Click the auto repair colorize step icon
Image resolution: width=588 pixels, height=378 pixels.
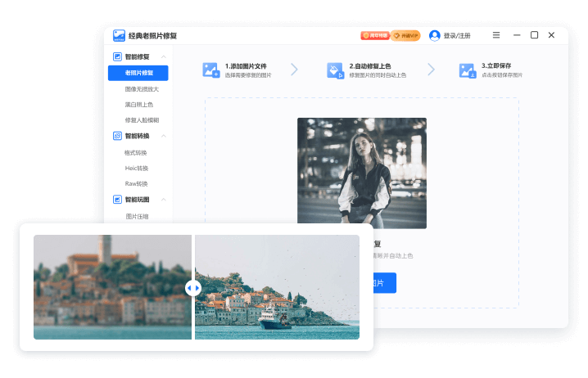(x=335, y=70)
